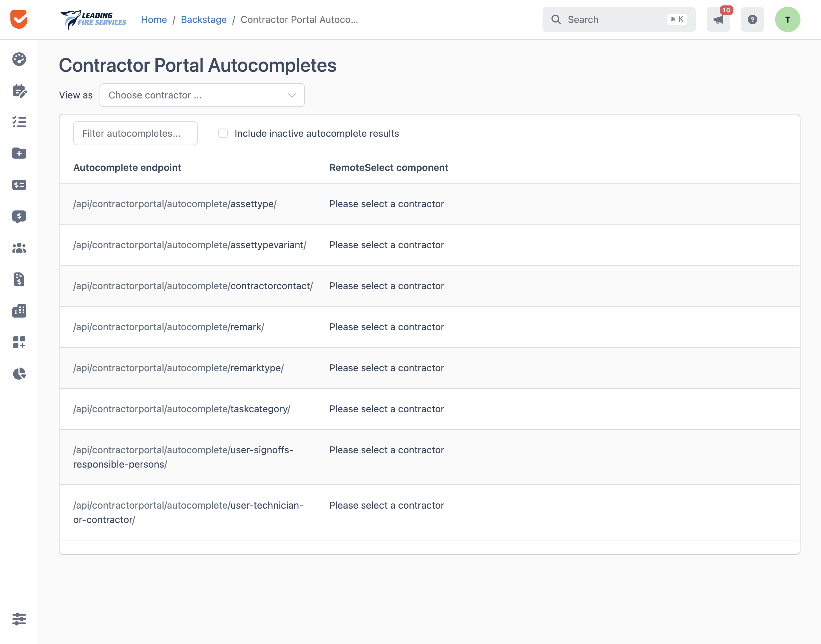Open the user avatar T menu
The height and width of the screenshot is (644, 821).
(787, 19)
